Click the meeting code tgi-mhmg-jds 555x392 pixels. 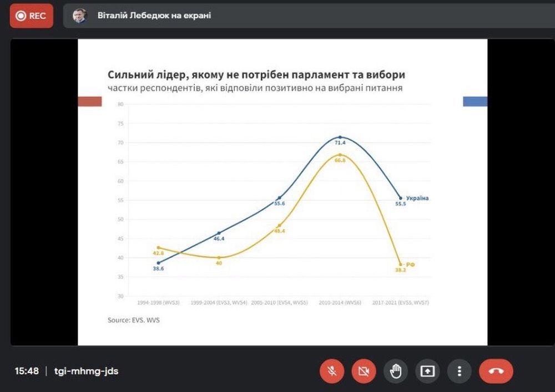(86, 371)
